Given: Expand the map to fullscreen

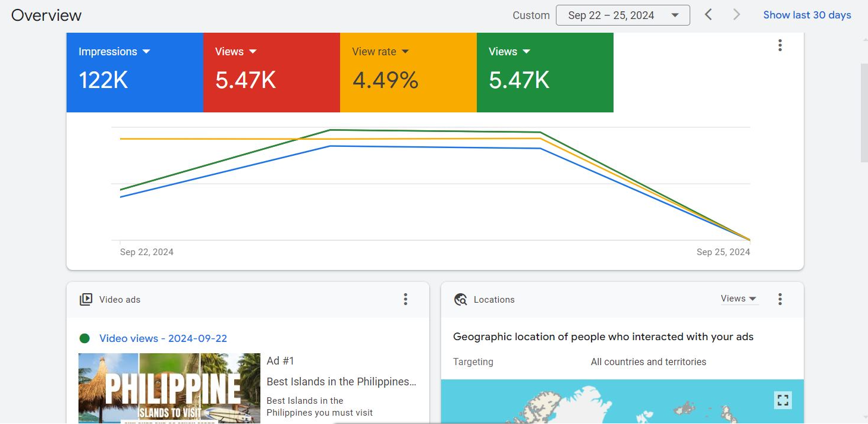Looking at the screenshot, I should pyautogui.click(x=783, y=400).
